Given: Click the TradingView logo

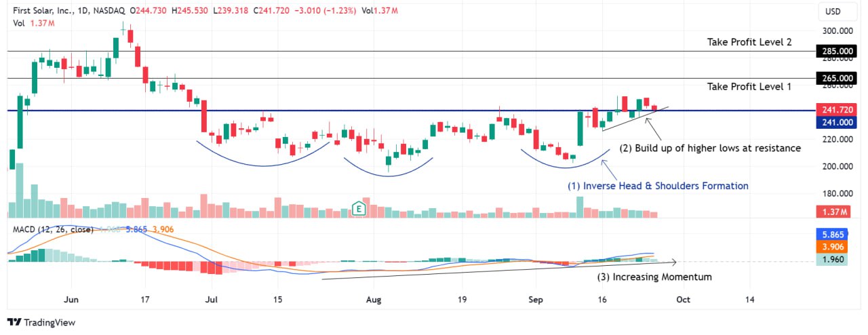Looking at the screenshot, I should click(42, 322).
